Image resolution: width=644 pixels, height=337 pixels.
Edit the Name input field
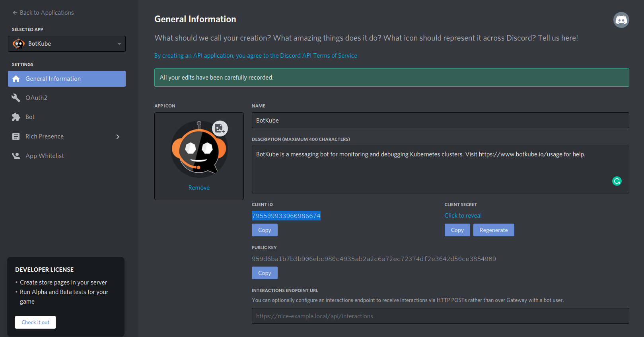440,120
